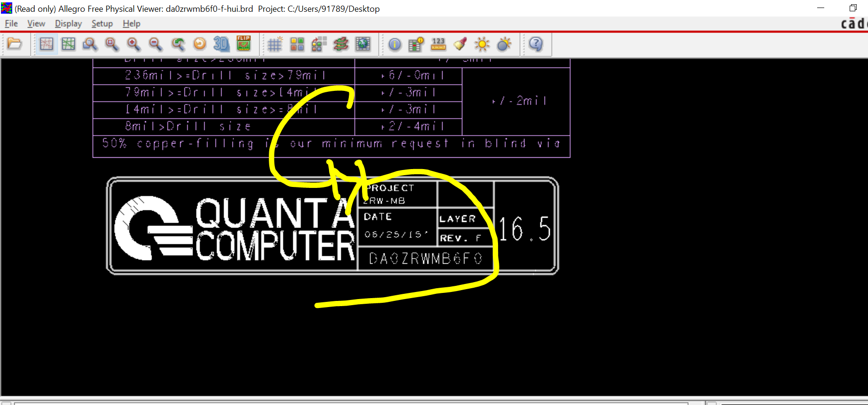Click the 'LAYER' label in title block
Image resolution: width=868 pixels, height=405 pixels.
coord(458,219)
